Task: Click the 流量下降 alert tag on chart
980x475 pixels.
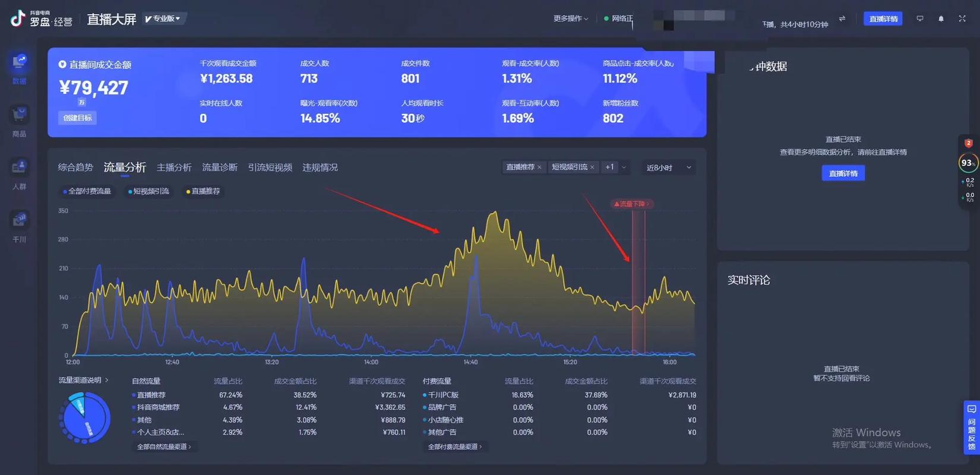Action: click(632, 204)
